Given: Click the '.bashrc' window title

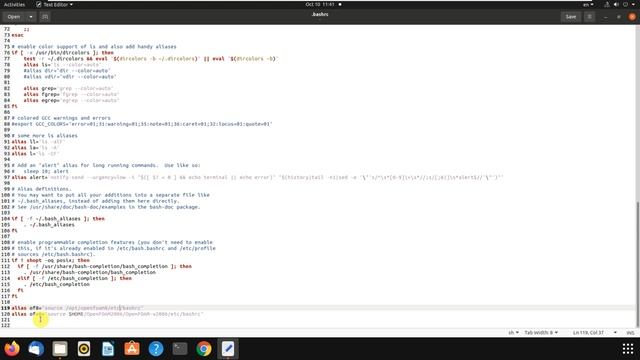Looking at the screenshot, I should [x=320, y=14].
